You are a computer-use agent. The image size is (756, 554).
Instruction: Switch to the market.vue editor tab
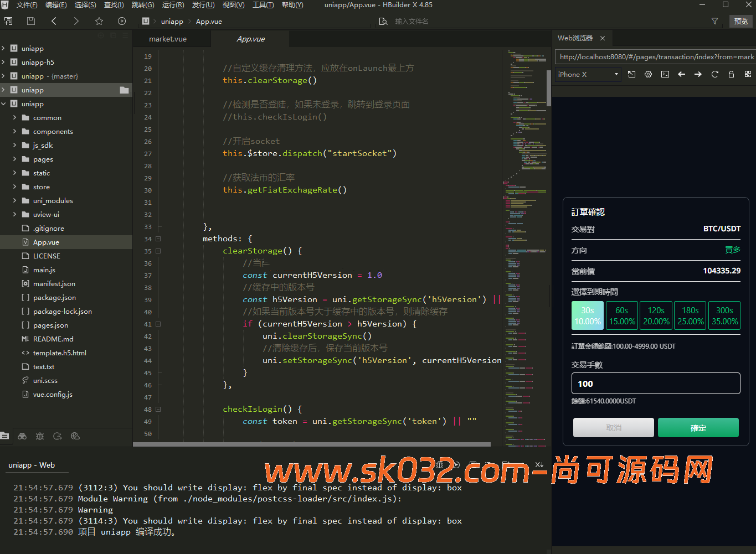pyautogui.click(x=168, y=39)
